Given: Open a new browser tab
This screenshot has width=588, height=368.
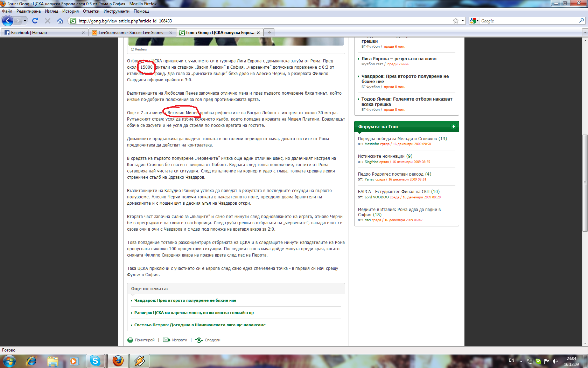Looking at the screenshot, I should [x=269, y=33].
